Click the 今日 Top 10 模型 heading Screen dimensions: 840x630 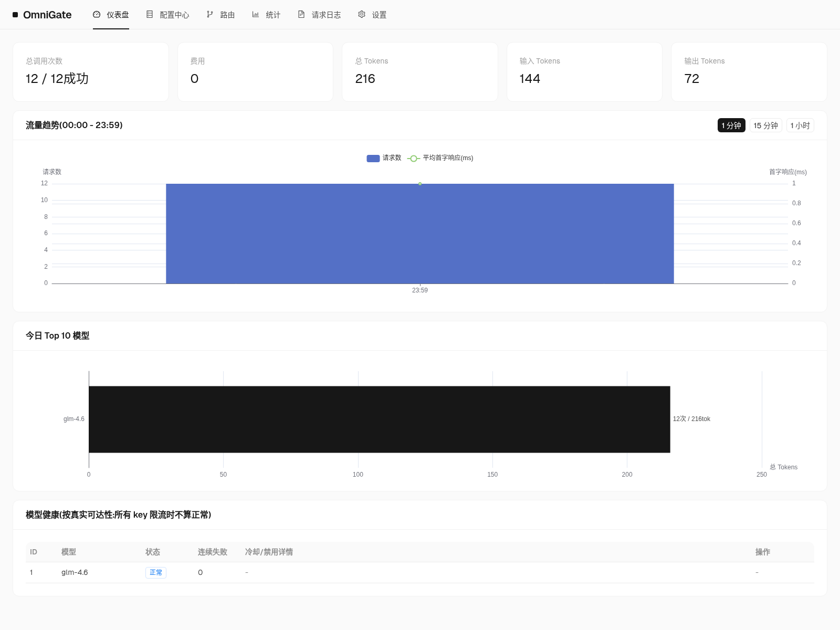pyautogui.click(x=58, y=336)
